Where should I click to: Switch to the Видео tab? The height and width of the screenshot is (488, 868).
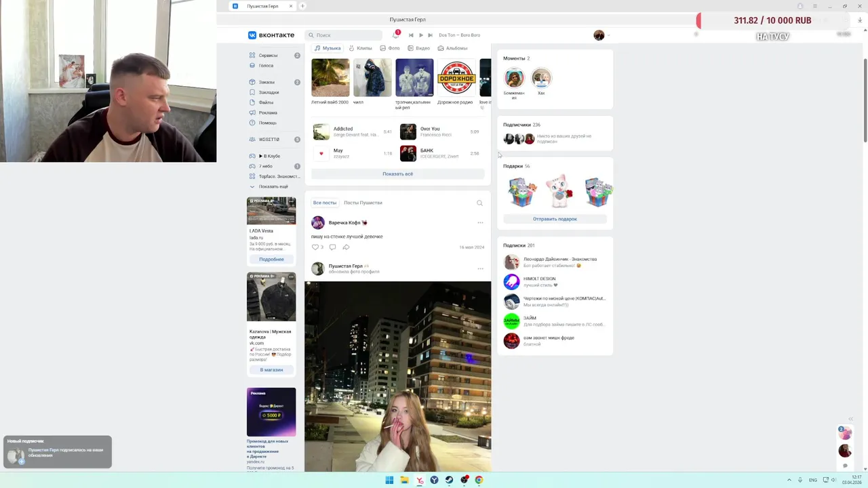point(419,48)
